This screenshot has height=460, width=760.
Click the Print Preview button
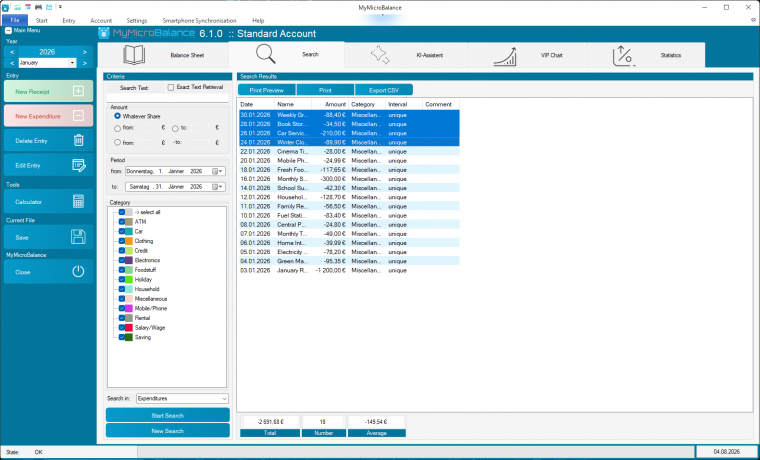pyautogui.click(x=267, y=90)
